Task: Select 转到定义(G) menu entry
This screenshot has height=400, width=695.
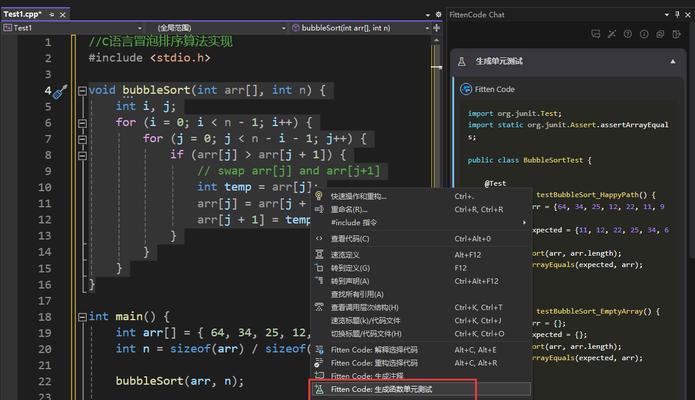Action: [x=421, y=268]
